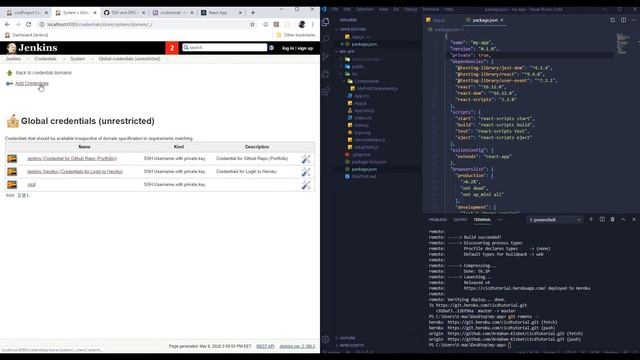Click the Jenkins search box
Image resolution: width=640 pixels, height=360 pixels.
coord(224,47)
